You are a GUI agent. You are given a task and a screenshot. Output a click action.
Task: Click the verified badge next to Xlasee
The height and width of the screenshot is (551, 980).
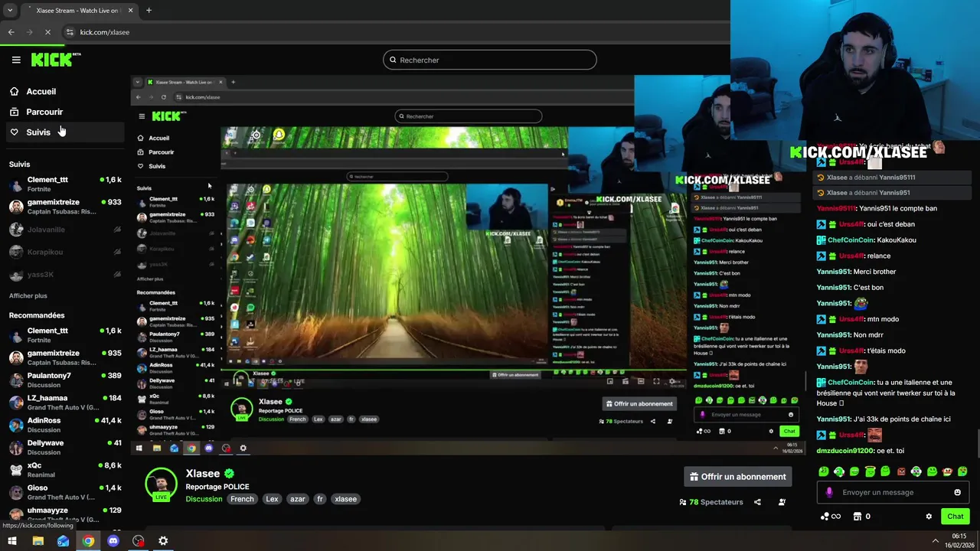pos(229,474)
